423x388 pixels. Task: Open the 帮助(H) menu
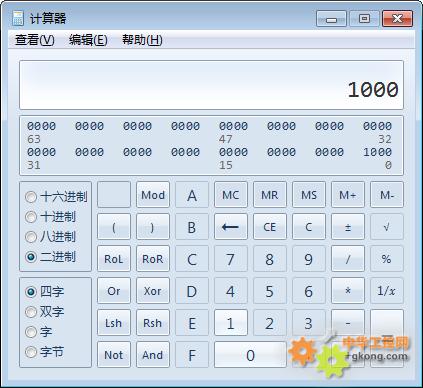pyautogui.click(x=142, y=40)
